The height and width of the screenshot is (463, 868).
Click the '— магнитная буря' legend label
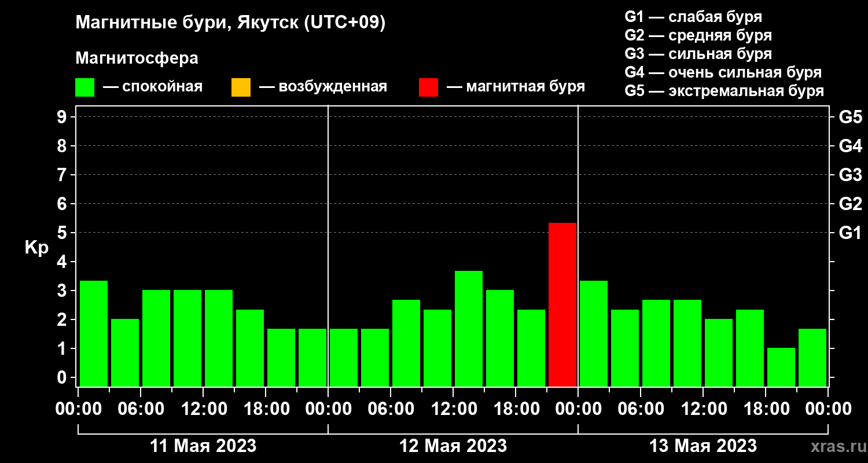516,87
